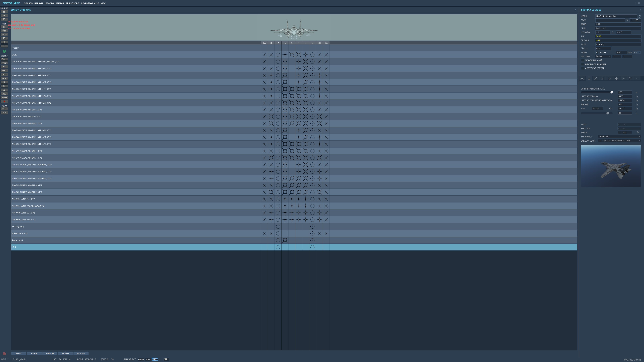This screenshot has height=362, width=644.
Task: Toggle the Aktivovat později checkbox
Action: click(x=582, y=68)
